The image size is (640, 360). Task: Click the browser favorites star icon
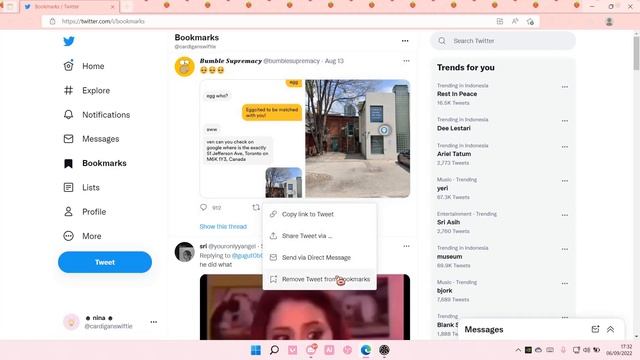[530, 21]
